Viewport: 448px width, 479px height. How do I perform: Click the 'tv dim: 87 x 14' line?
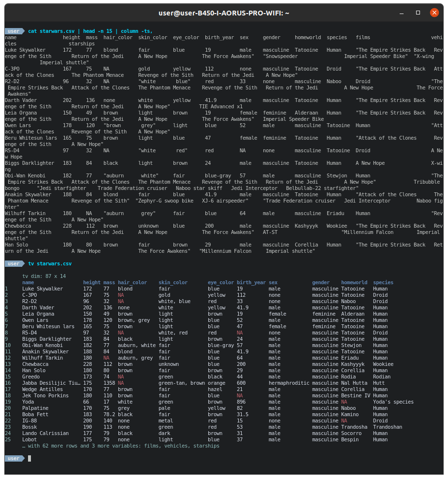click(44, 276)
